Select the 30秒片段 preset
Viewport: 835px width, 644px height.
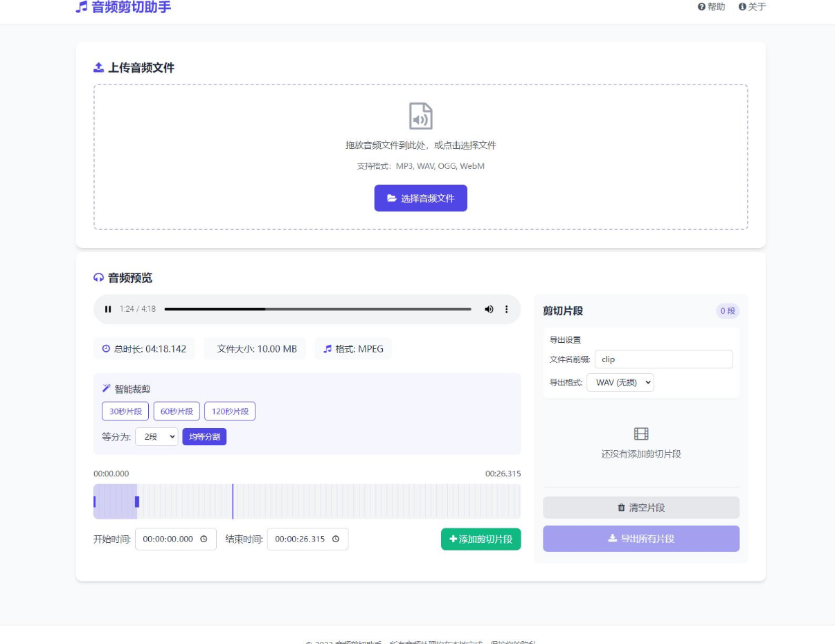(x=125, y=411)
